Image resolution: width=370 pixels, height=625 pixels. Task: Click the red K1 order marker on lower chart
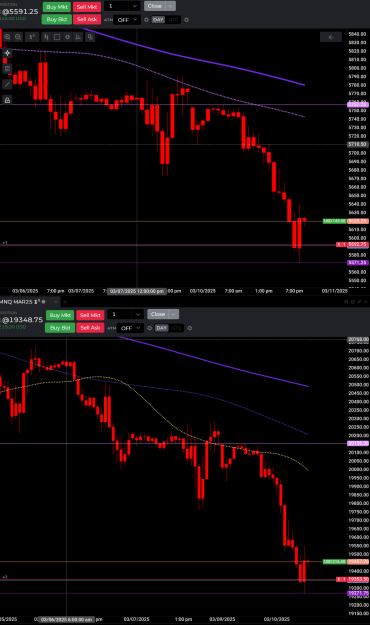click(x=341, y=579)
